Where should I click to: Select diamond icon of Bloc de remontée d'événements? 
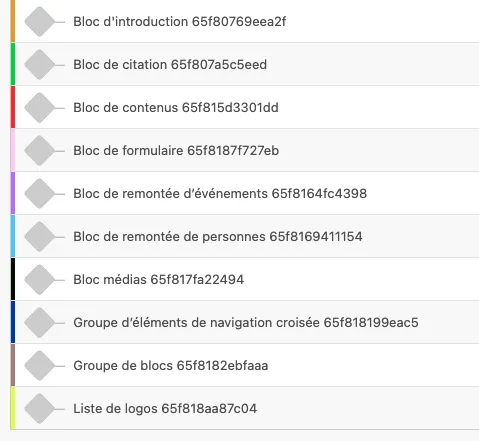pos(39,194)
